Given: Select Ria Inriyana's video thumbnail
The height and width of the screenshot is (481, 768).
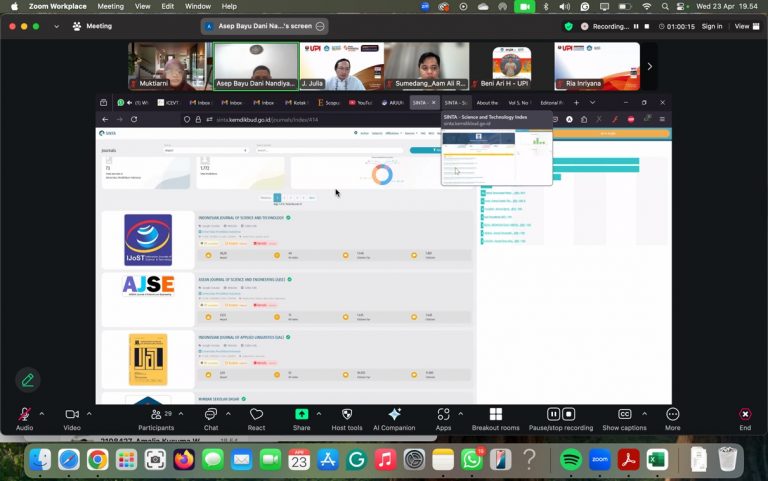Looking at the screenshot, I should pyautogui.click(x=597, y=66).
